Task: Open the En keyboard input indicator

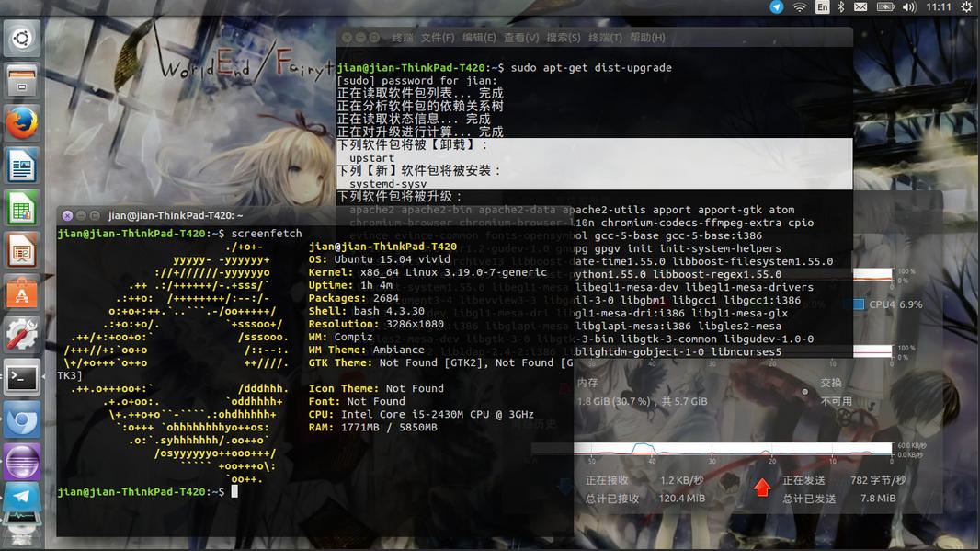Action: click(822, 6)
